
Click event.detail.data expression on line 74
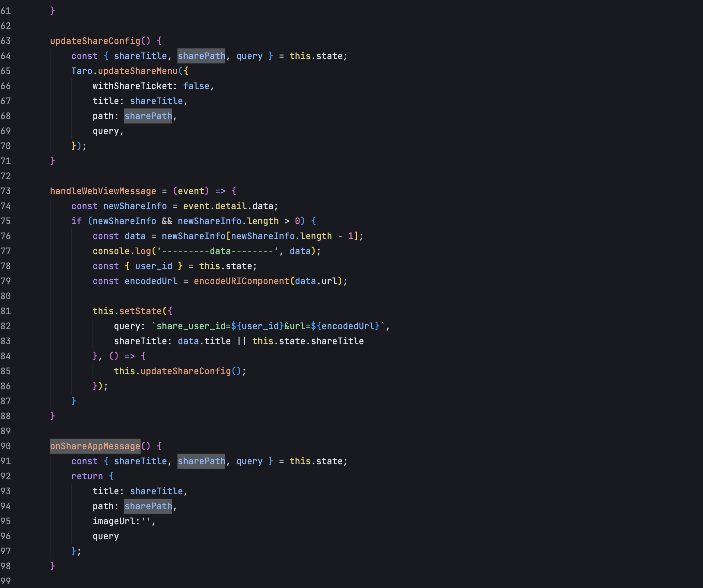click(x=228, y=206)
